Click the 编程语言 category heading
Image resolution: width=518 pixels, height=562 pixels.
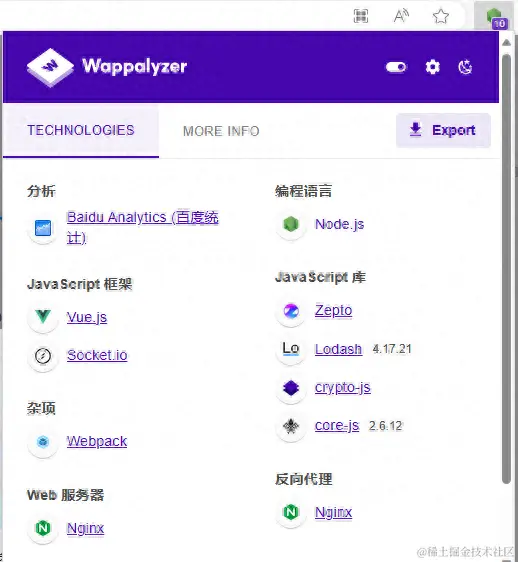click(x=303, y=191)
